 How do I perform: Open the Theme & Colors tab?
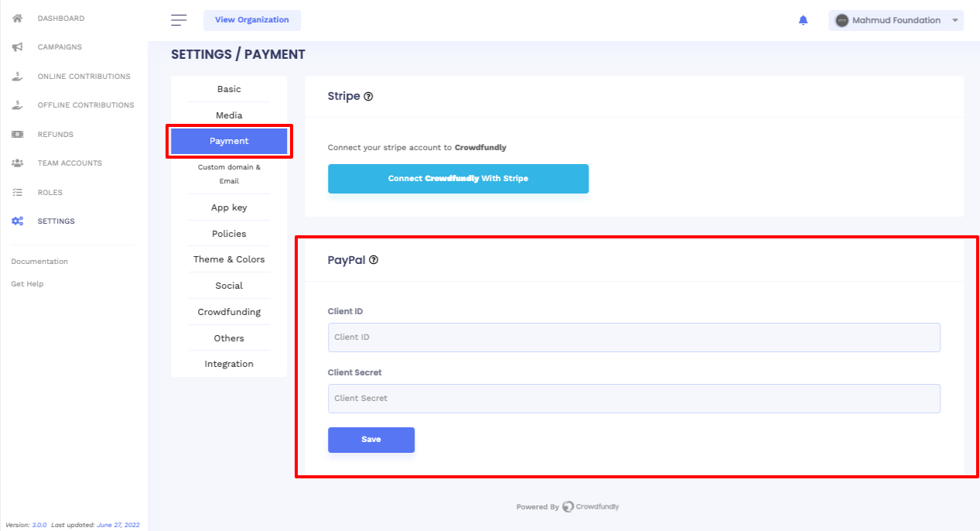pyautogui.click(x=229, y=259)
